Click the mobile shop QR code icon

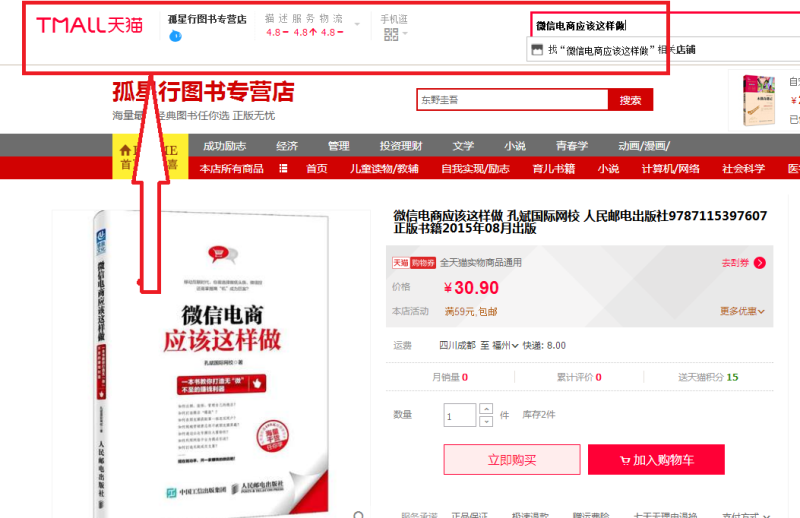[391, 35]
